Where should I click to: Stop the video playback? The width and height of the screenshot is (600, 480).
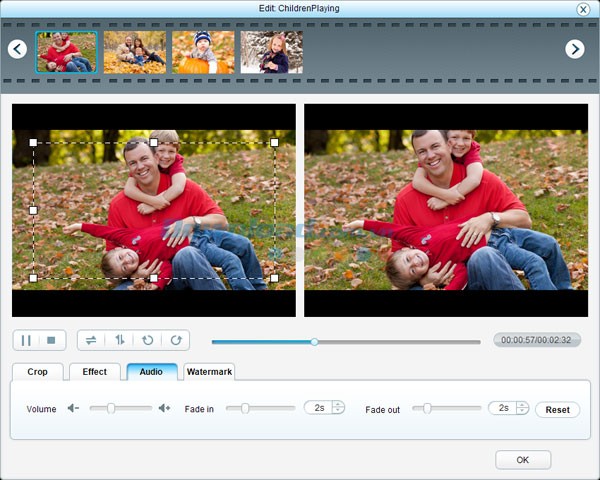coord(52,340)
